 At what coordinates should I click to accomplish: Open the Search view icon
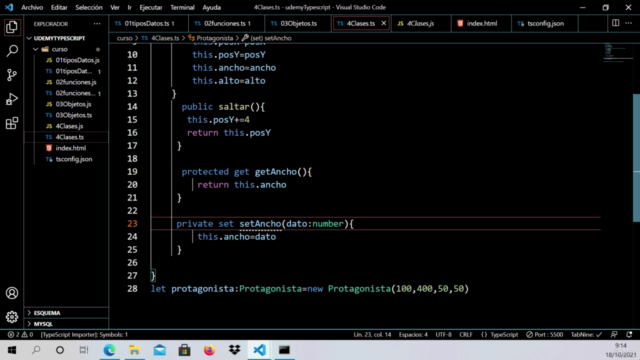point(12,51)
